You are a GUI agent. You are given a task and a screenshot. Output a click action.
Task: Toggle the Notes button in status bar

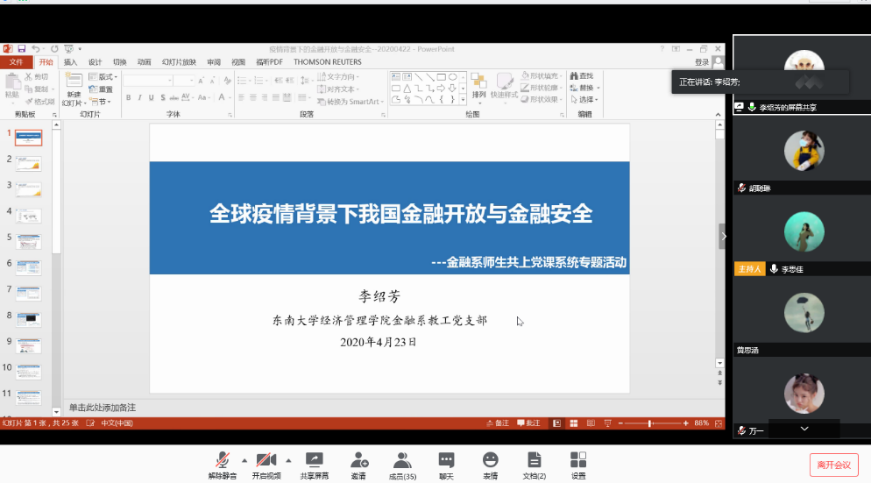[502, 423]
